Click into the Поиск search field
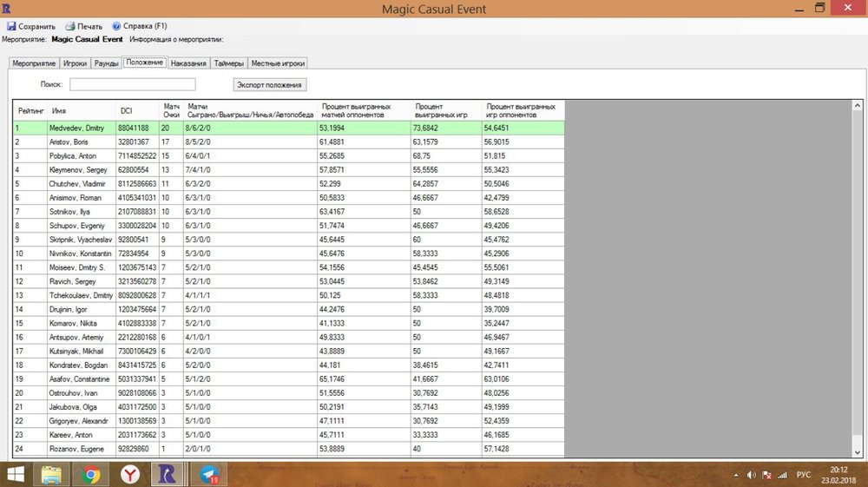Image resolution: width=868 pixels, height=487 pixels. (133, 84)
